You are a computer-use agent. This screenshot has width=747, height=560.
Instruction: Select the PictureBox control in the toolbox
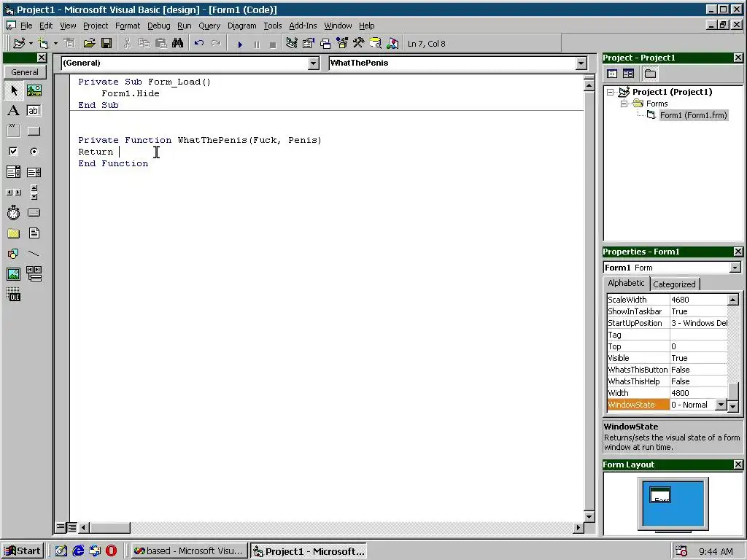(x=34, y=90)
